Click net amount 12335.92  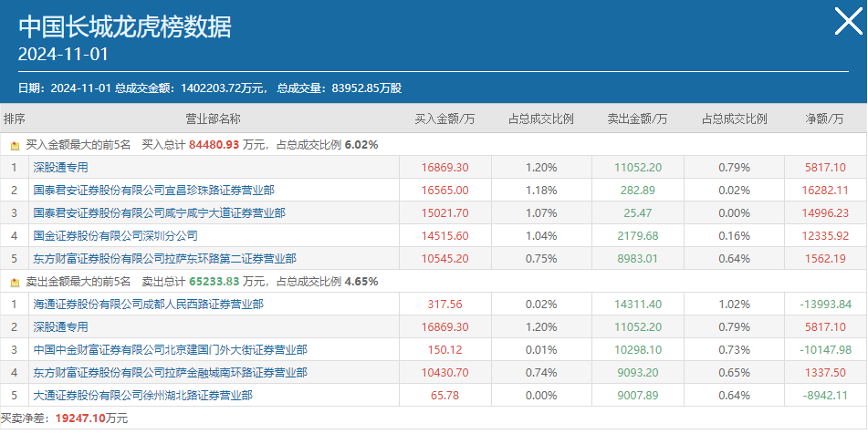(825, 236)
